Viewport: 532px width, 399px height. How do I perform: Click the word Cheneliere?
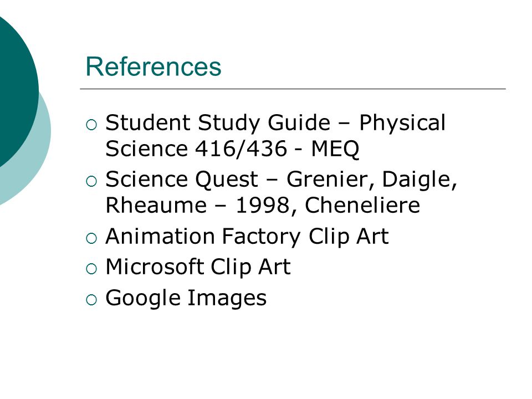coord(362,205)
